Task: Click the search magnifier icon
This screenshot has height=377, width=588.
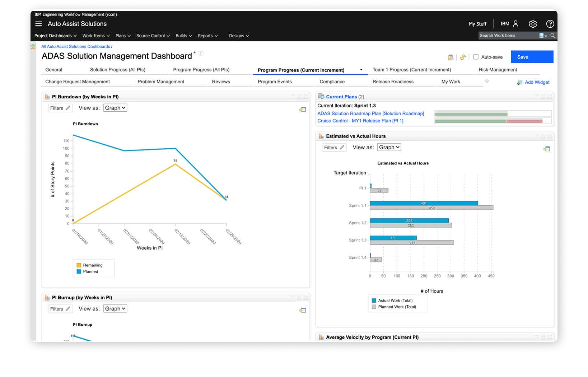Action: point(553,36)
